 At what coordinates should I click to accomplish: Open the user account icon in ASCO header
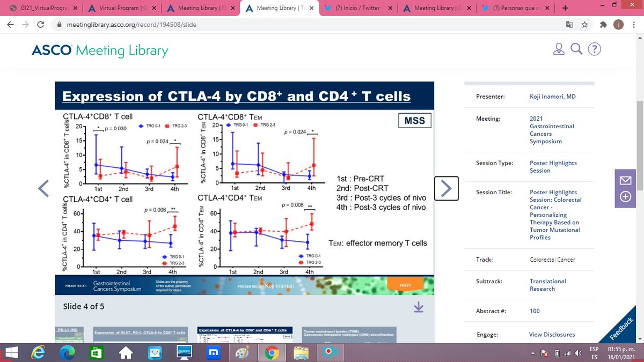(559, 49)
